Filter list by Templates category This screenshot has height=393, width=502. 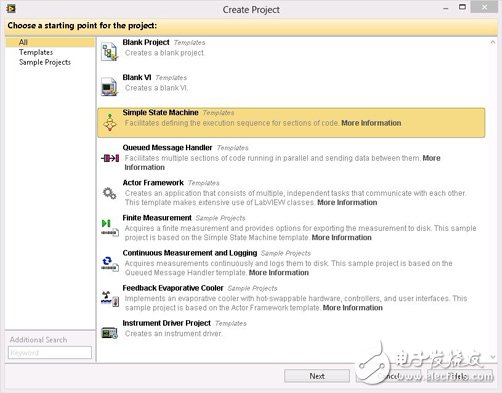36,52
